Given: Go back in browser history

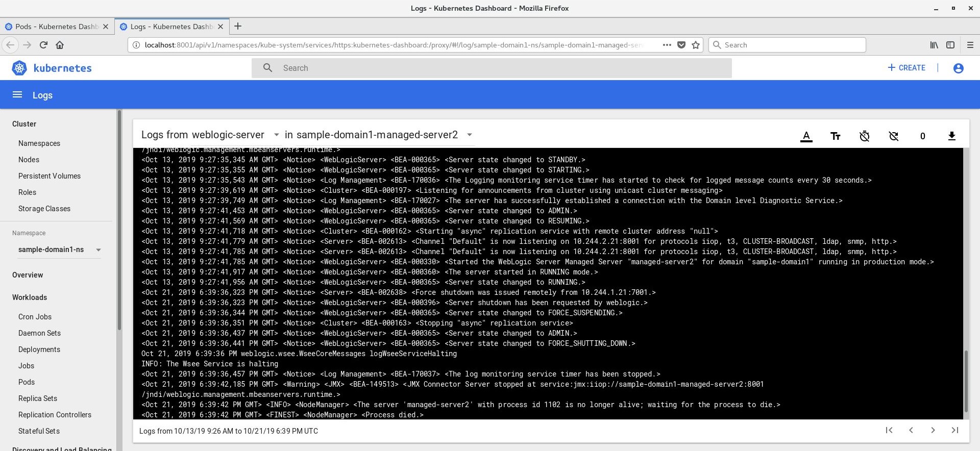Looking at the screenshot, I should click(x=10, y=45).
